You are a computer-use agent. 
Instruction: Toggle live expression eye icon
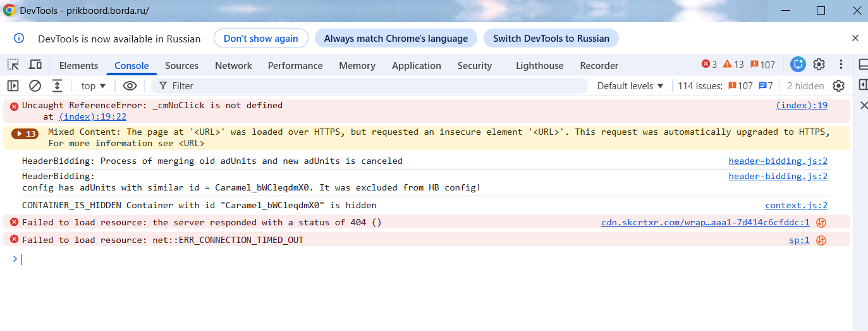coord(130,85)
